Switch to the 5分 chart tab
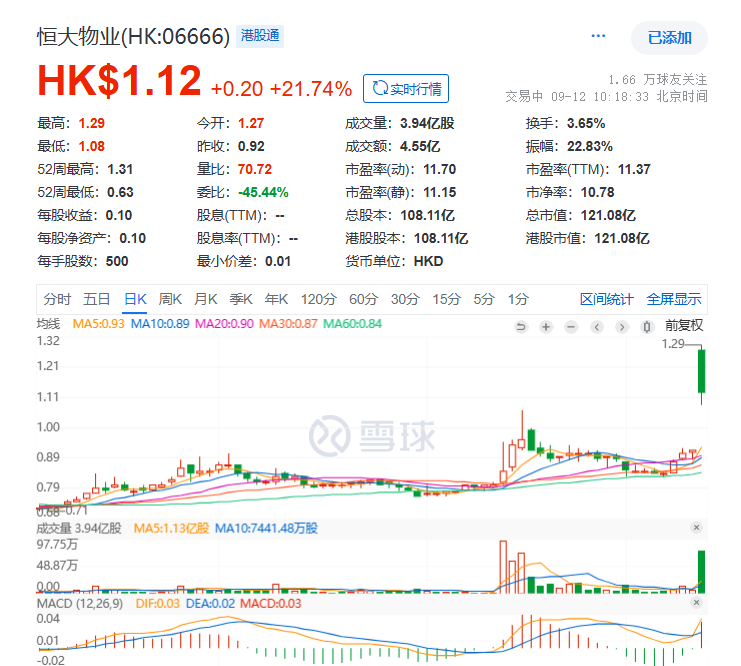Viewport: 741px width, 666px height. point(484,299)
